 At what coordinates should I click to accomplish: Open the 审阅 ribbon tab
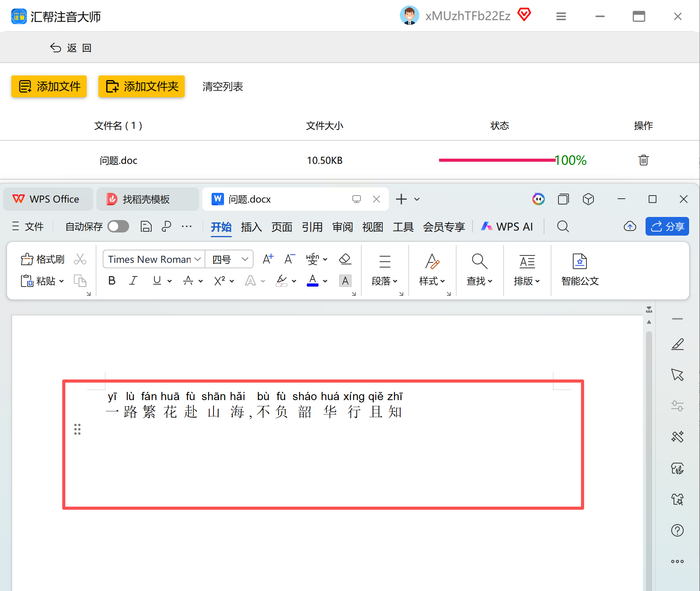pos(342,227)
